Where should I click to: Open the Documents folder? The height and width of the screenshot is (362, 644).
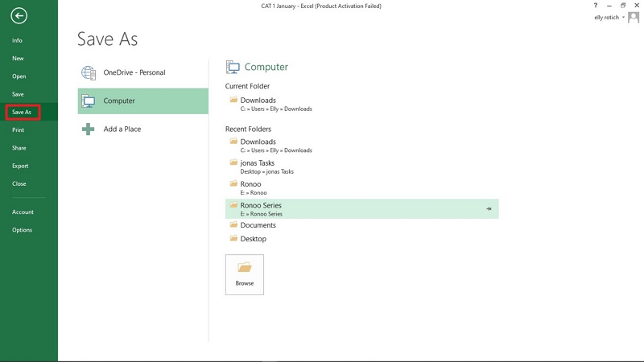pos(361,225)
